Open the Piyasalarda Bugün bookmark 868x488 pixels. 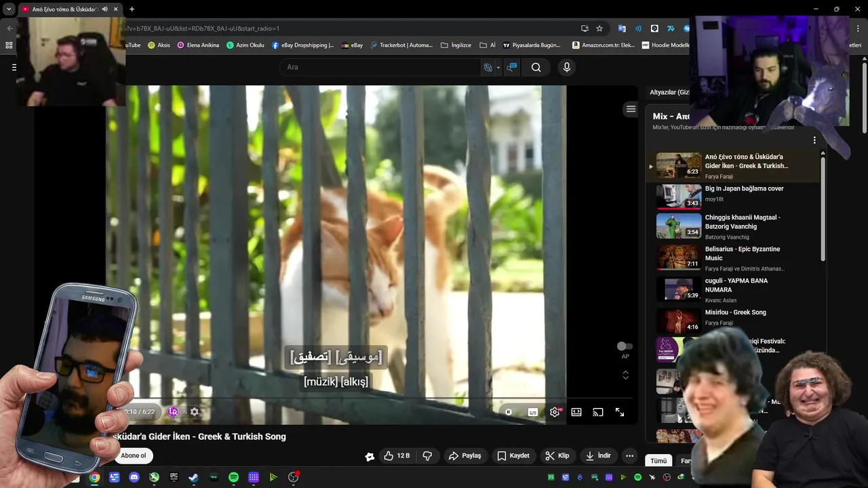click(x=531, y=45)
